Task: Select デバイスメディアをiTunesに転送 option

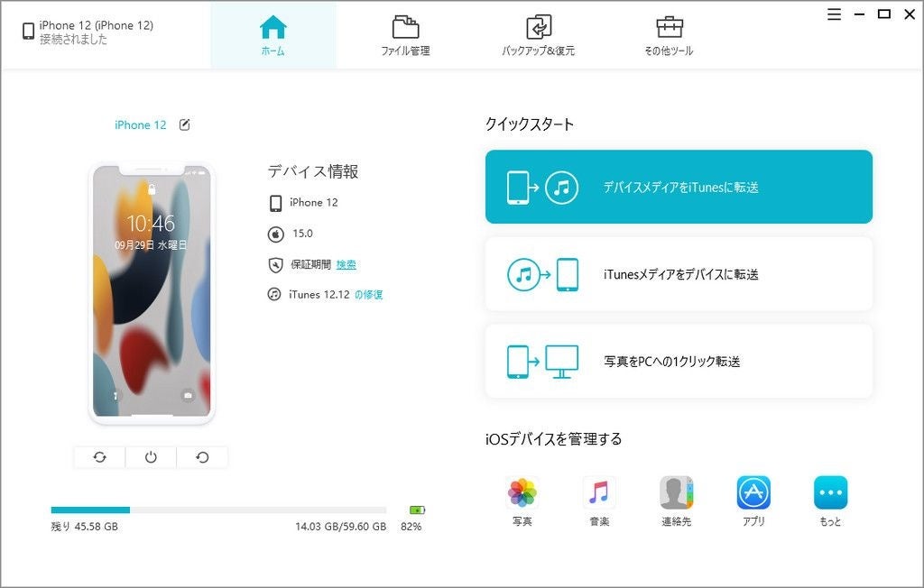Action: (x=679, y=187)
